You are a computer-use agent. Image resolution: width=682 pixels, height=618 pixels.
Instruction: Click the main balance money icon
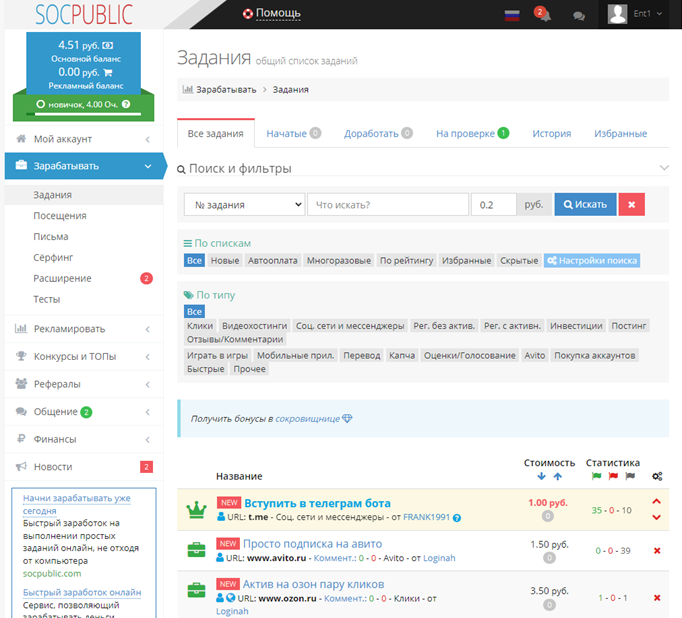tap(108, 45)
